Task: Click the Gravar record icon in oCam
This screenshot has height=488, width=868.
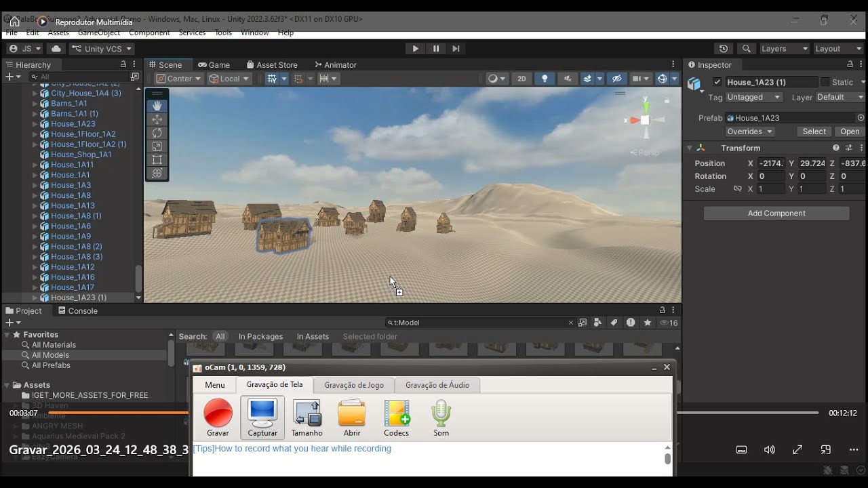Action: pos(218,418)
